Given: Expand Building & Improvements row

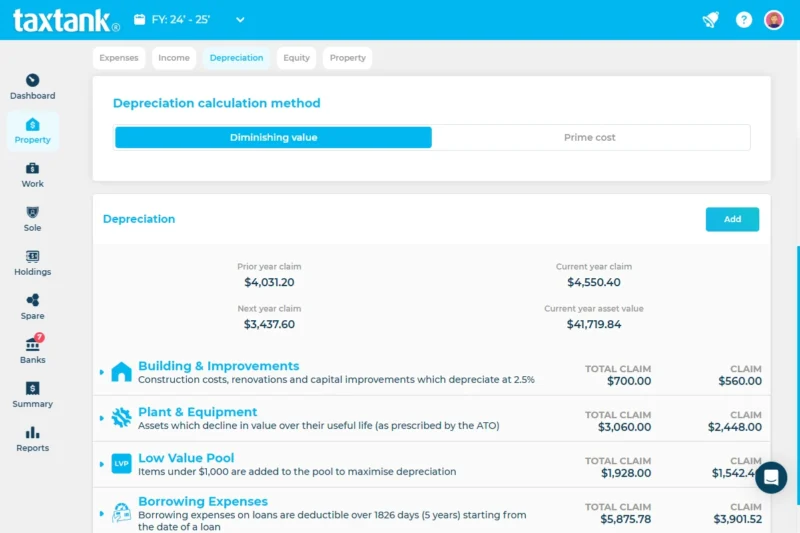Looking at the screenshot, I should point(102,373).
